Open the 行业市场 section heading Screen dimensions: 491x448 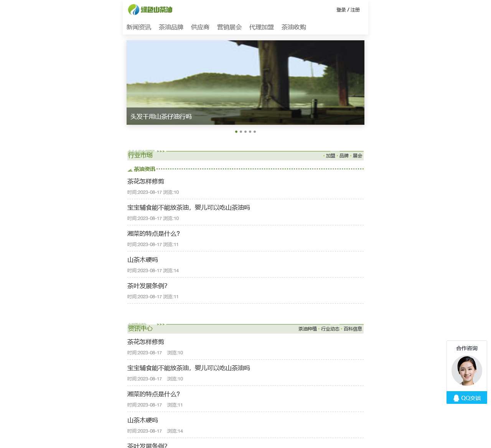[x=140, y=155]
